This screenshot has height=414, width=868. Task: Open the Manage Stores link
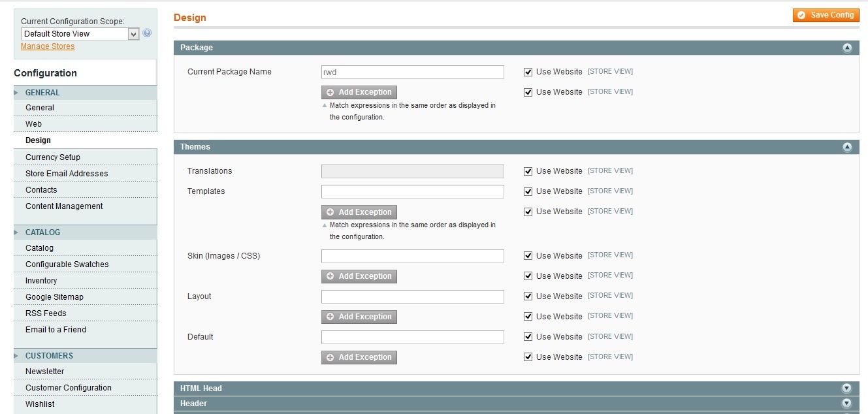pyautogui.click(x=48, y=46)
